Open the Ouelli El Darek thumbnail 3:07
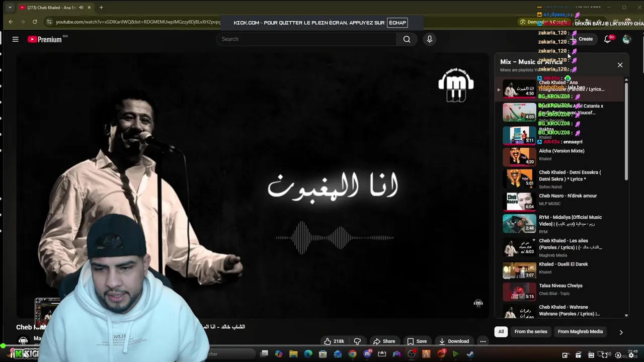The width and height of the screenshot is (644, 362). pos(519,270)
